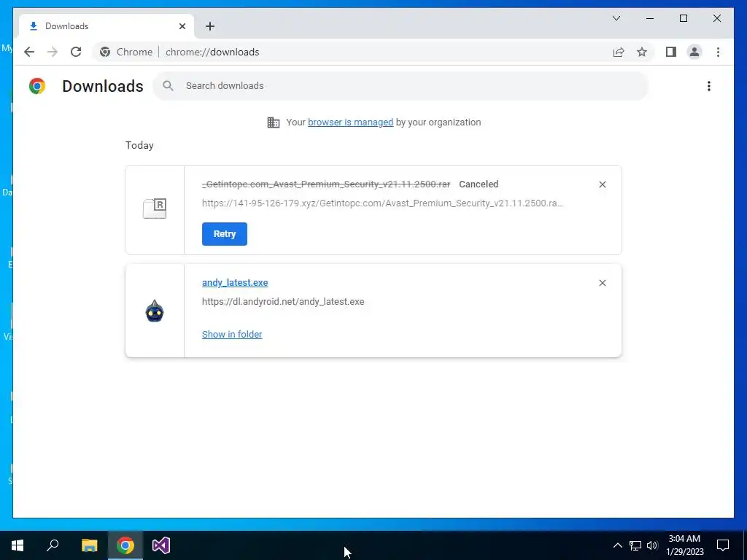Image resolution: width=747 pixels, height=560 pixels.
Task: Open the Downloads page more-actions menu
Action: pos(709,86)
